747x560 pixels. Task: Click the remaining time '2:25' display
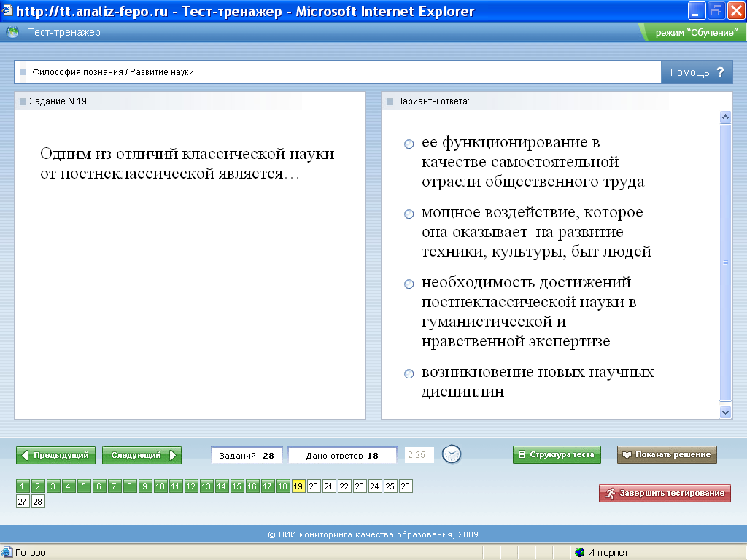pos(419,455)
